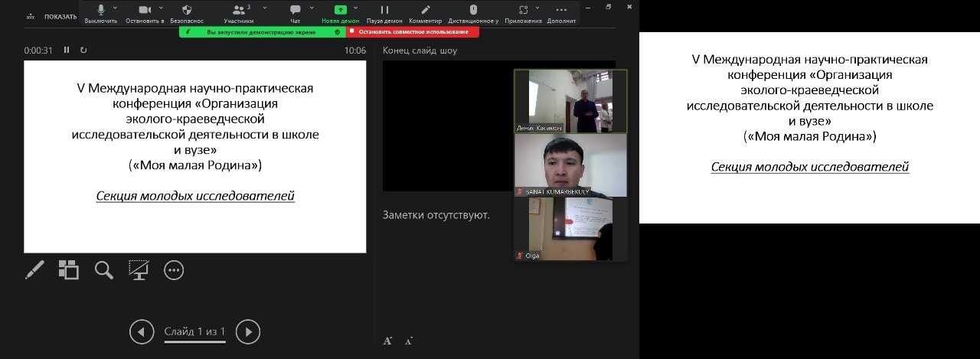The height and width of the screenshot is (359, 980).
Task: Open the Дополнительно more menu
Action: (x=561, y=12)
